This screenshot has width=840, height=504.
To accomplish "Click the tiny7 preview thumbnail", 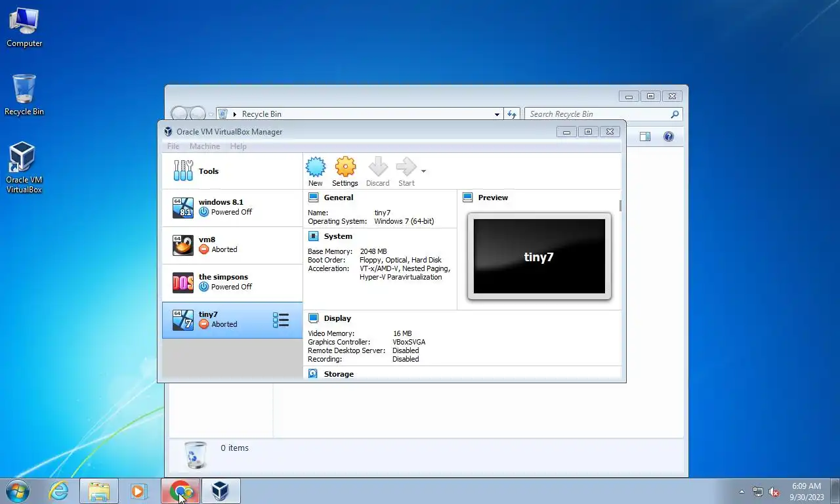I will click(x=539, y=257).
